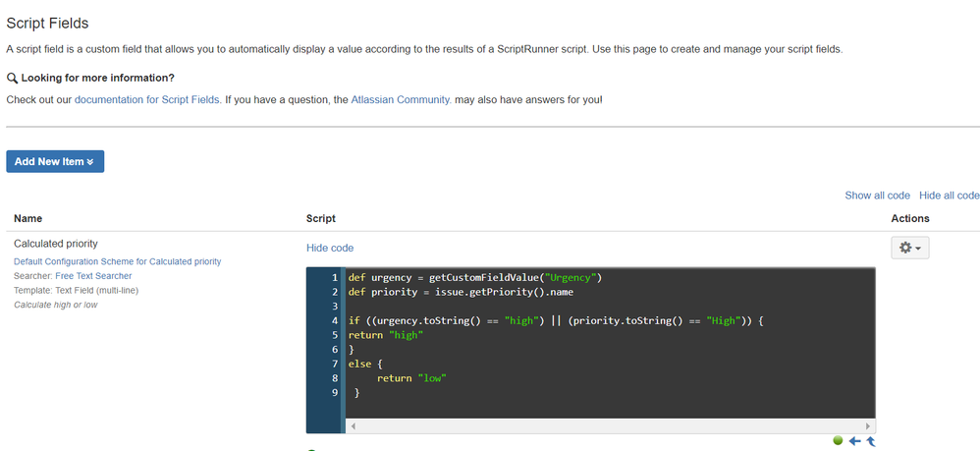The height and width of the screenshot is (451, 980).
Task: Click line number 3 in the editor gutter
Action: coord(335,307)
